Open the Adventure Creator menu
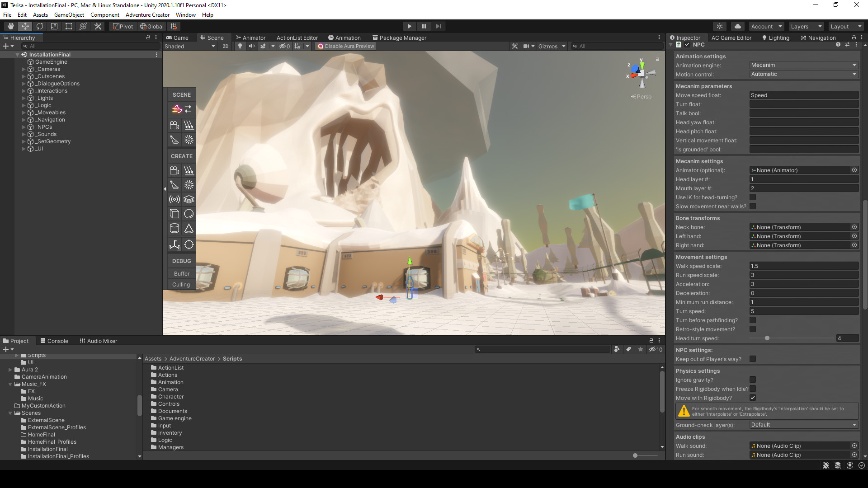The image size is (868, 488). pos(147,15)
